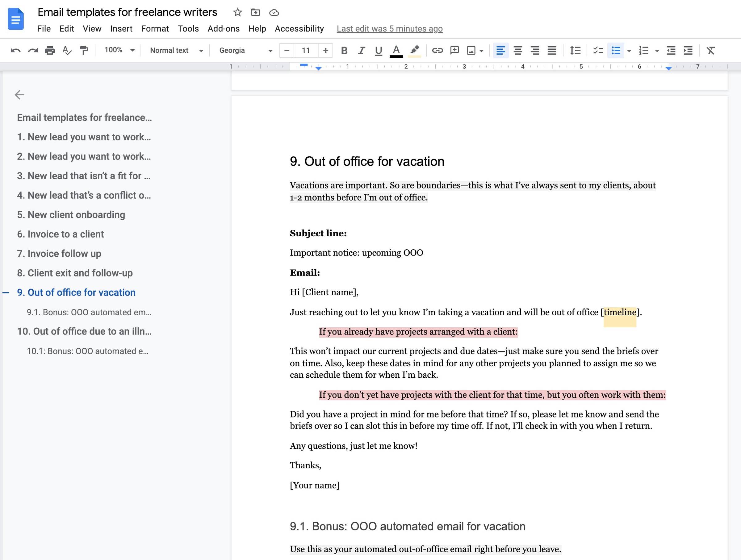Toggle bold formatting

(x=344, y=51)
